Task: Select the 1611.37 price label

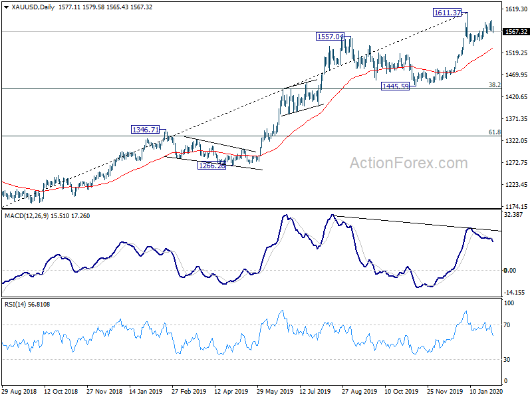Action: coord(448,13)
